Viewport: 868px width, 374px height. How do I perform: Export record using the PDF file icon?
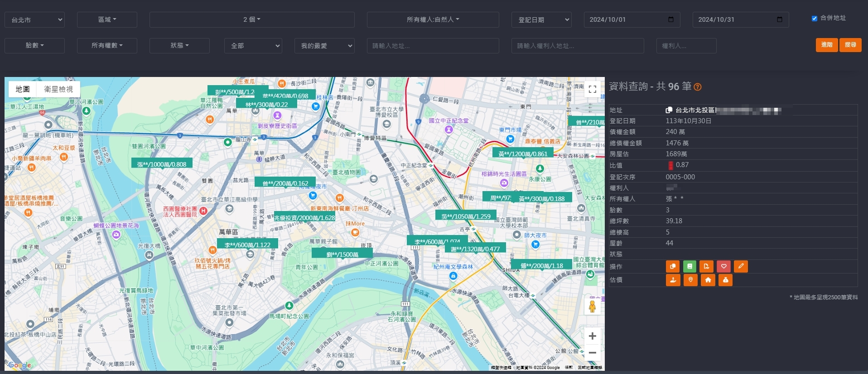coord(706,266)
